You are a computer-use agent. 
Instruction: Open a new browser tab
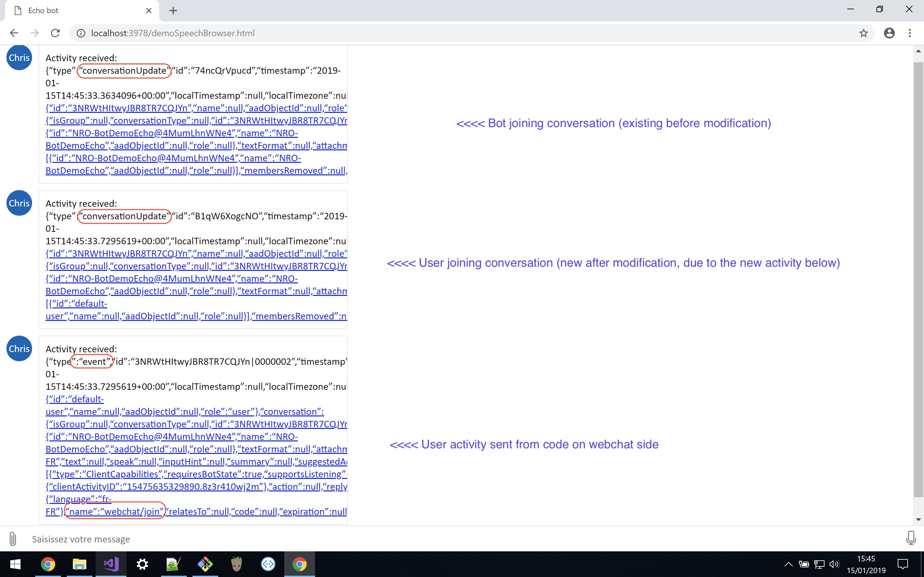point(173,11)
